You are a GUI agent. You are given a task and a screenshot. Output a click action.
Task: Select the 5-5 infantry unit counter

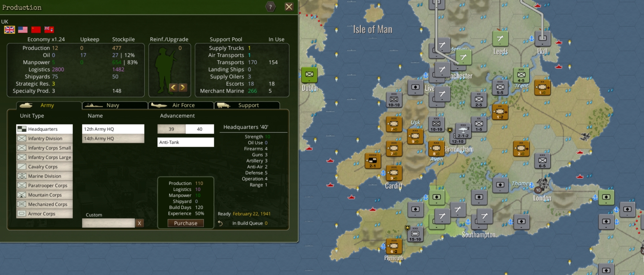point(500,88)
